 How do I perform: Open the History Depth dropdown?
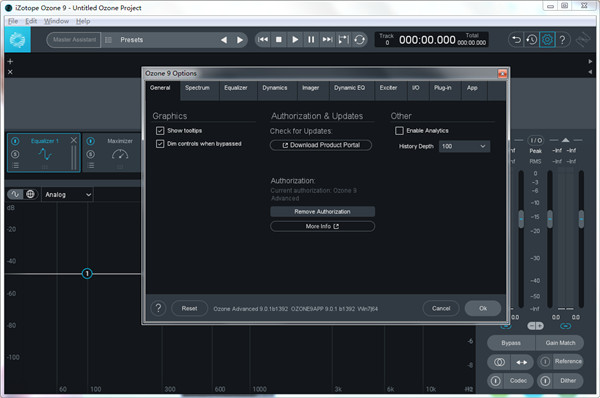(464, 146)
